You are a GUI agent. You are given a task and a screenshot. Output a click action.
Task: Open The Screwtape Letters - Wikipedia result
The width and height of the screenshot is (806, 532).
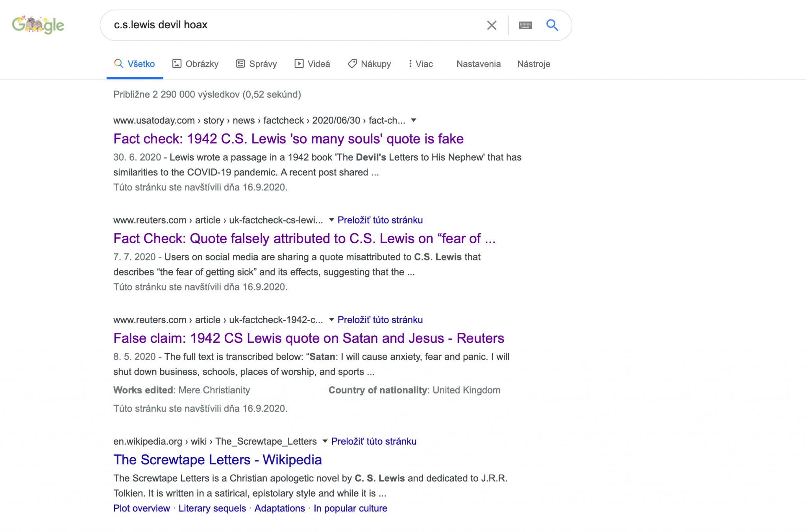pos(218,460)
